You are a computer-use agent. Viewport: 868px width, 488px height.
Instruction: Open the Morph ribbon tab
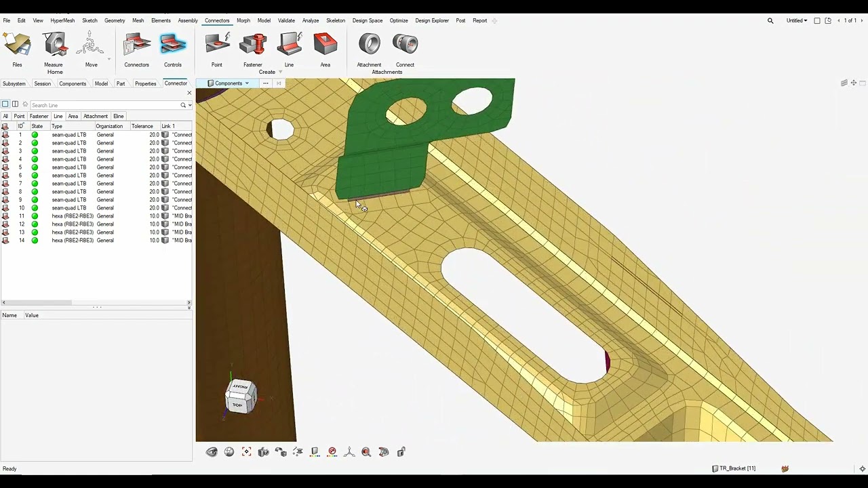coord(243,21)
